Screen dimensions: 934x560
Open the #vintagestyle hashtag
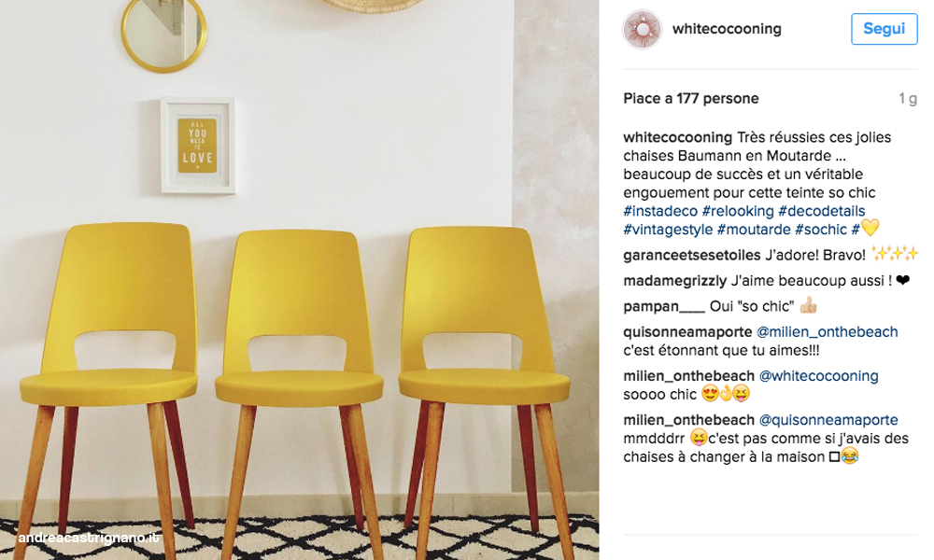(668, 229)
